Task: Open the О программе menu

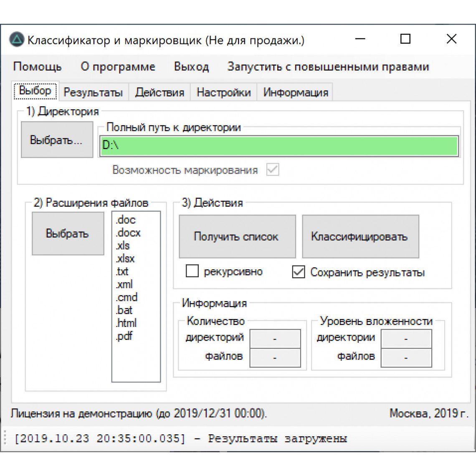Action: [x=118, y=66]
